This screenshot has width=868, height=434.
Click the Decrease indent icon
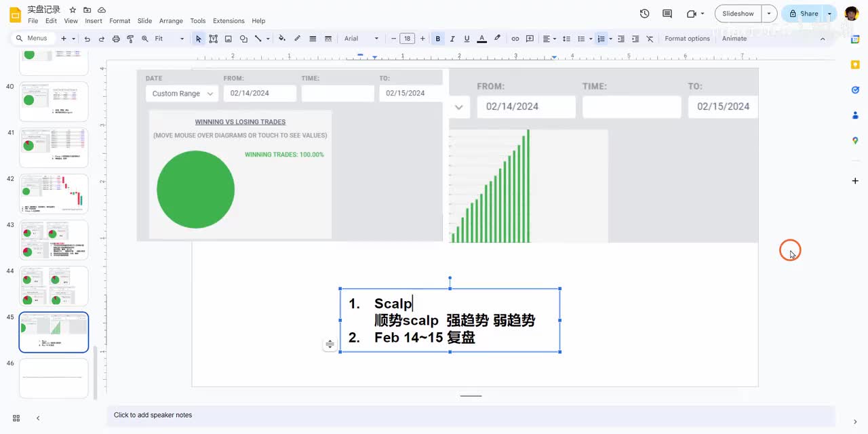coord(620,39)
